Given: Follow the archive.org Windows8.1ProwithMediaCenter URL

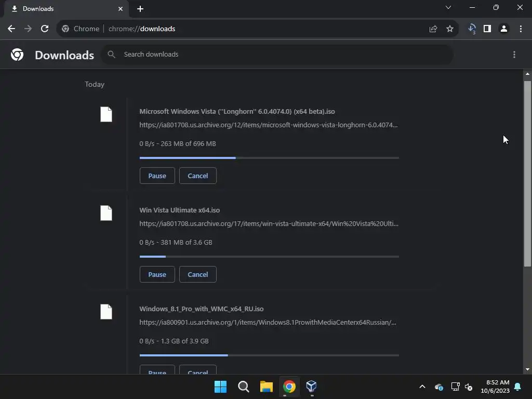Looking at the screenshot, I should click(x=268, y=322).
